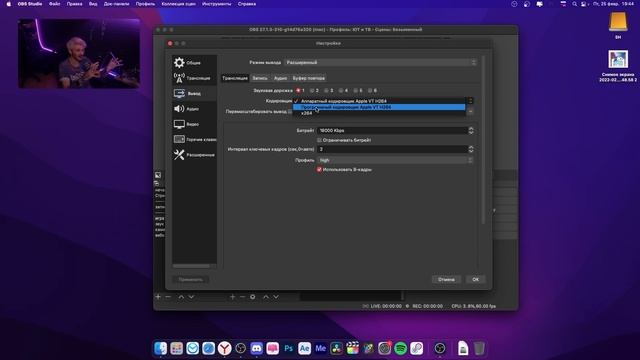This screenshot has height=360, width=640.
Task: Click the Spotlight search icon in menu bar
Action: coord(574,4)
